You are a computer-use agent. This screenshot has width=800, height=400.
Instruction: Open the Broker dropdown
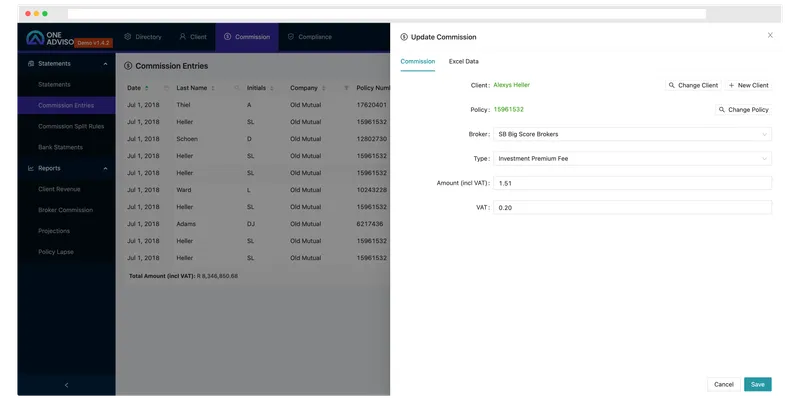tap(632, 134)
